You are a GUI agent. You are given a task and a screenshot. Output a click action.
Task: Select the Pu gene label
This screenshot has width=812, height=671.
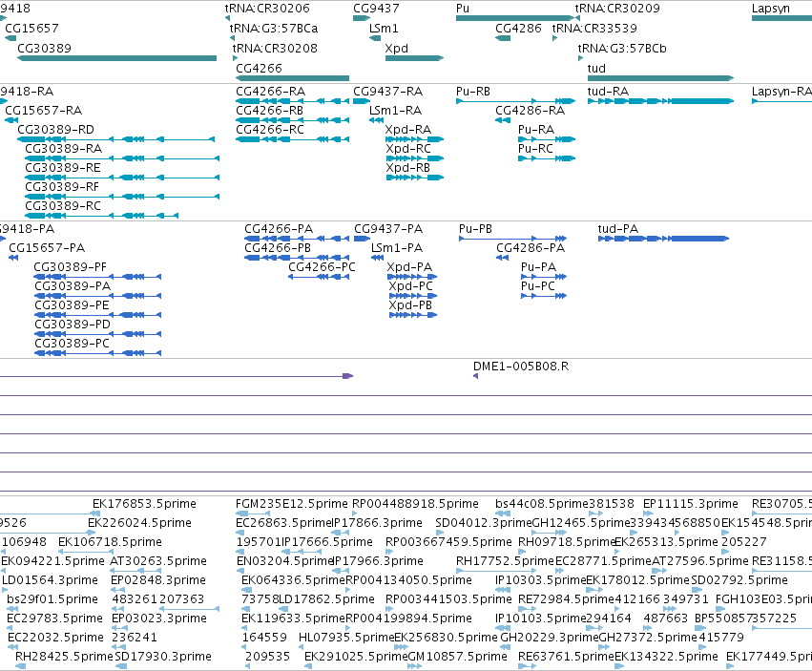[x=463, y=9]
